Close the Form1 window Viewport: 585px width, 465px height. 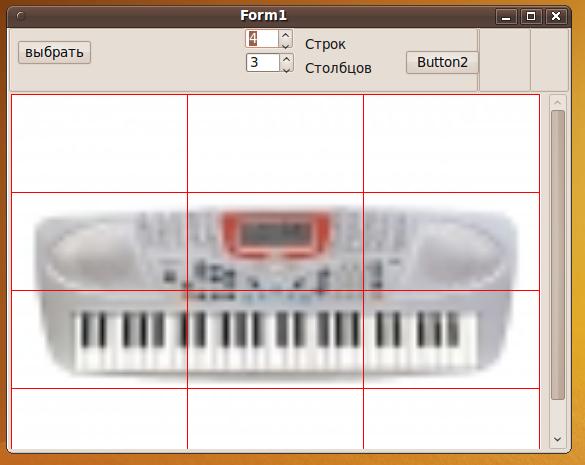point(556,16)
